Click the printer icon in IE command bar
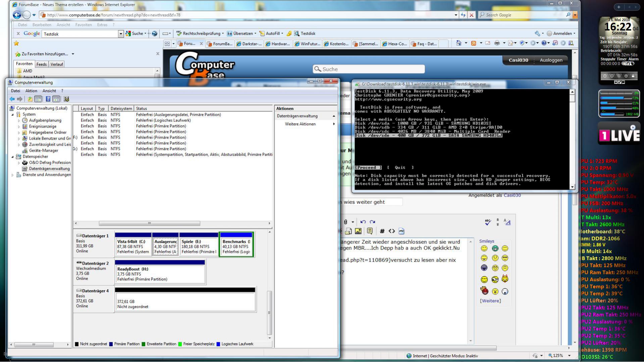This screenshot has height=362, width=644. [x=497, y=43]
